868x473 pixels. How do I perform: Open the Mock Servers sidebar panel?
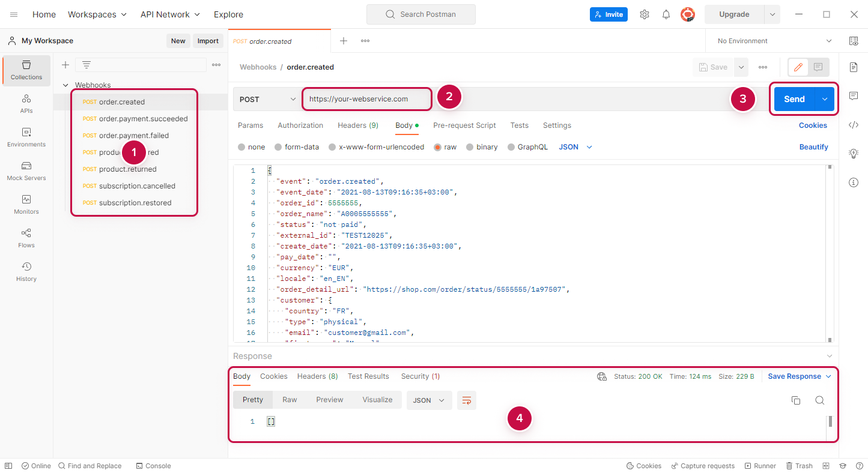point(26,170)
